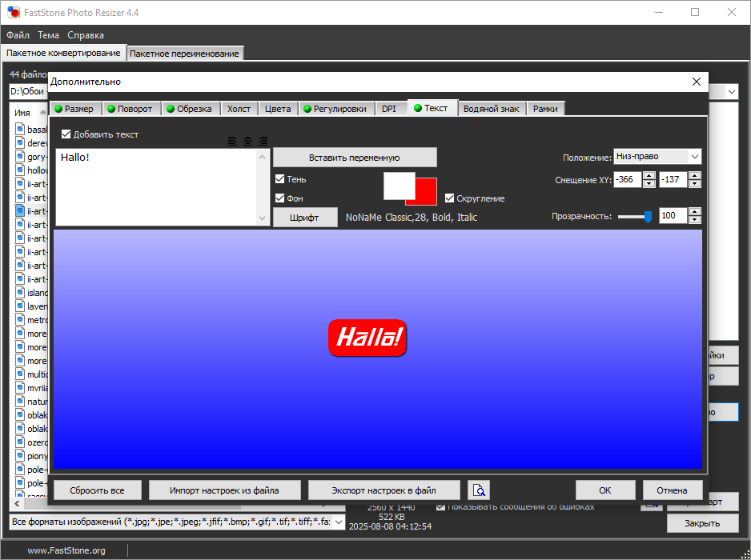
Task: Select the file icon next to 'ozero'
Action: tap(20, 442)
